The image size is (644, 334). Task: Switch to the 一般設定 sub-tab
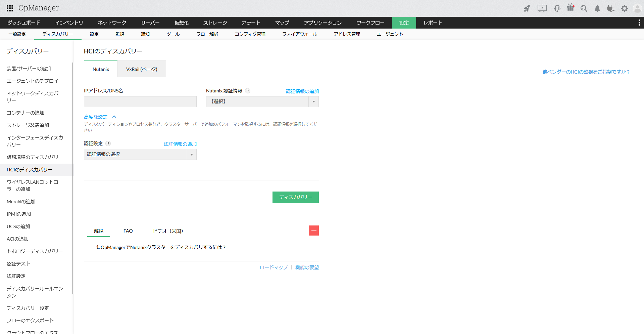[x=17, y=34]
